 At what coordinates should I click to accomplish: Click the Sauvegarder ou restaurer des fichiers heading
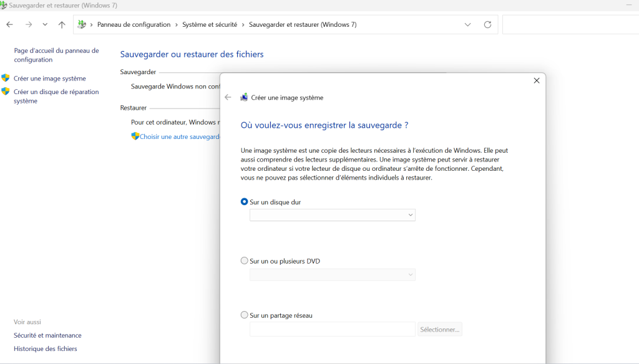pos(192,54)
